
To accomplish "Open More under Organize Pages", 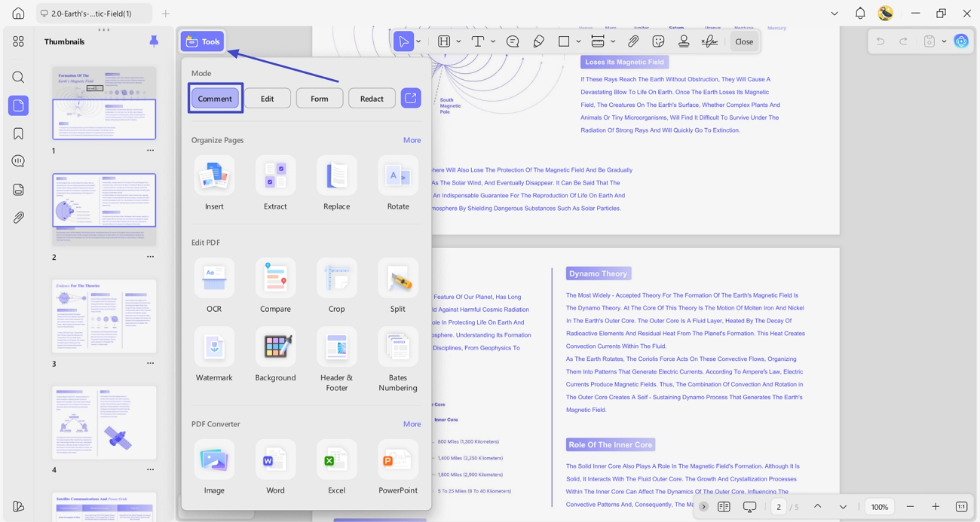I will tap(412, 140).
